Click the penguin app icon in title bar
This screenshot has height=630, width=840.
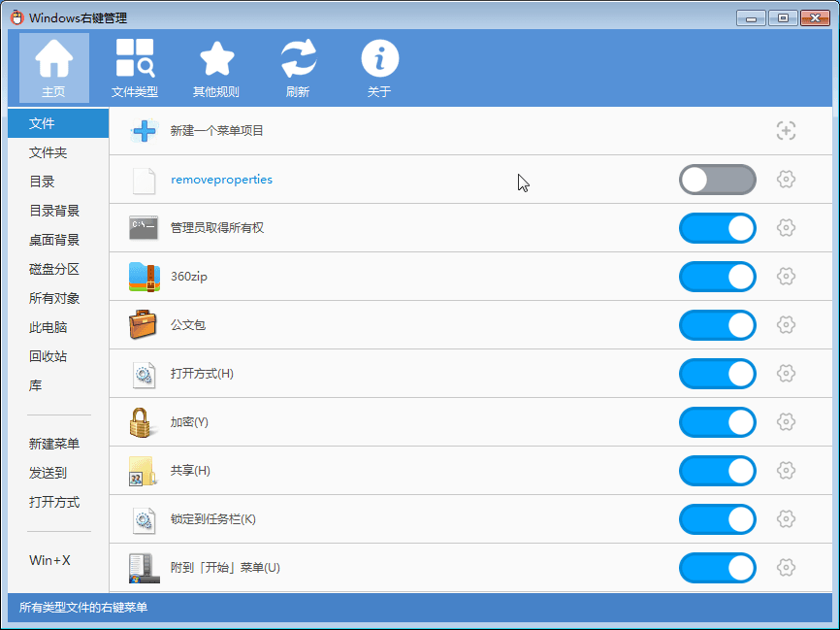pos(17,17)
